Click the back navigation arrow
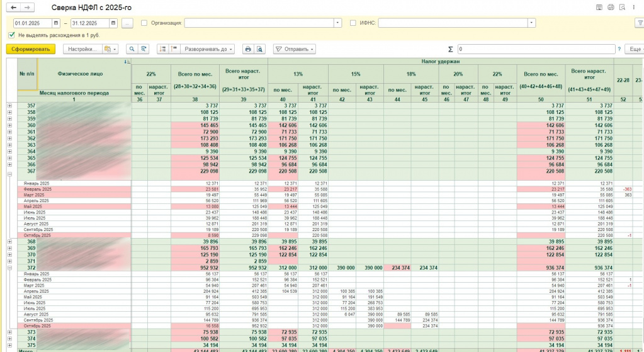Viewport: 644px width, 352px height. [x=14, y=7]
